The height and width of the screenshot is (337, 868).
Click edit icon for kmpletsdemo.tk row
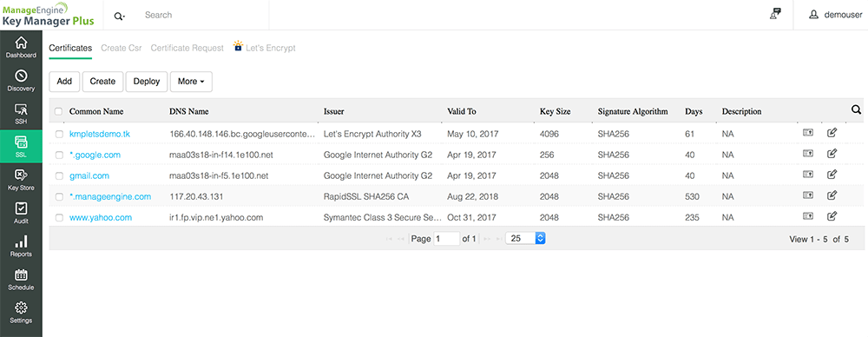(832, 133)
